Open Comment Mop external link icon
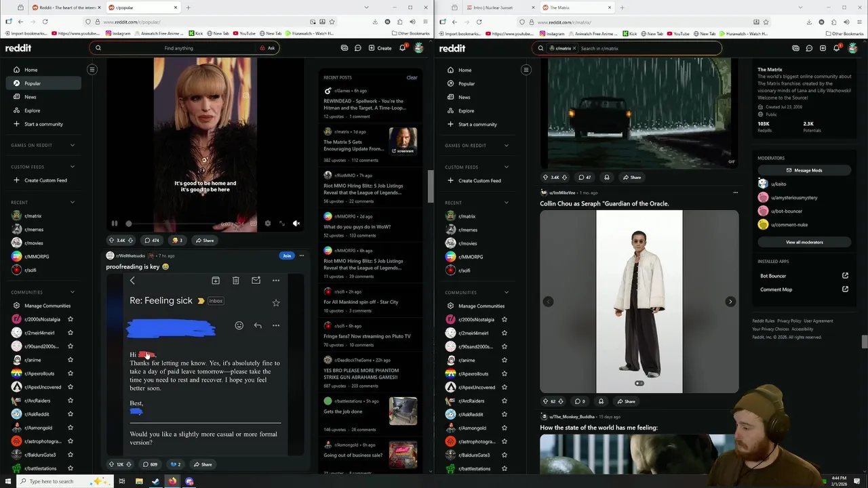 click(x=845, y=289)
